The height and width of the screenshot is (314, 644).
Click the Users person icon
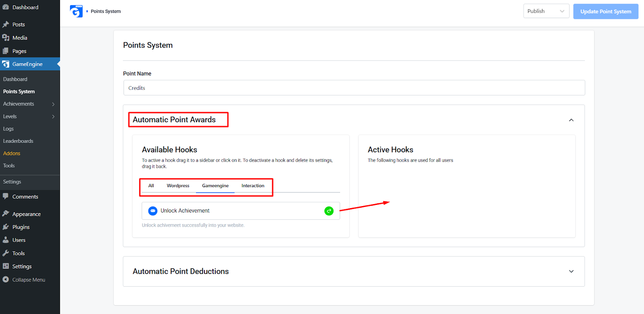pos(6,240)
